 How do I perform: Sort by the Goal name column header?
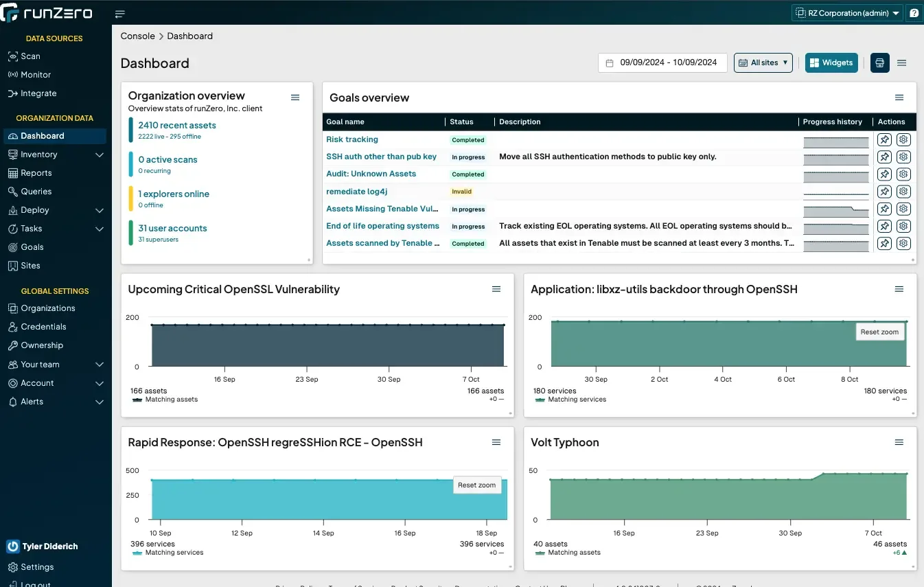(345, 122)
